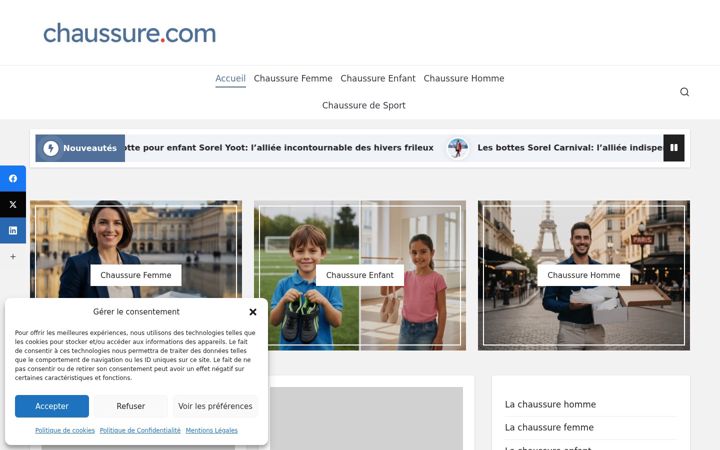Image resolution: width=720 pixels, height=450 pixels.
Task: Click the Chaussure Femme image card
Action: coord(136,275)
